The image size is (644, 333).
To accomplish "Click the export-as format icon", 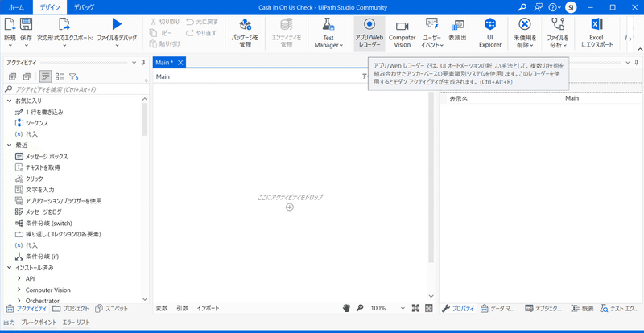I will point(64,24).
